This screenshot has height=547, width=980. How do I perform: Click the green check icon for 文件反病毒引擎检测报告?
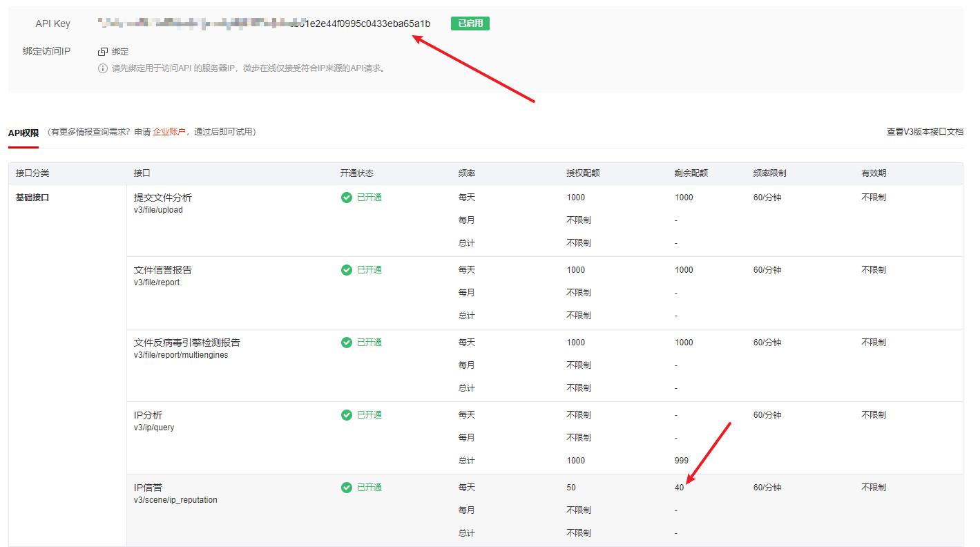tap(347, 343)
